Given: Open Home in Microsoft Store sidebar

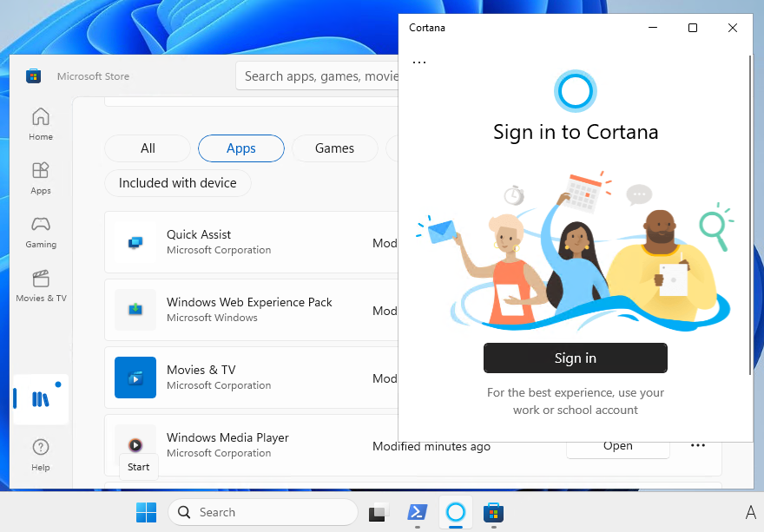Looking at the screenshot, I should 41,124.
